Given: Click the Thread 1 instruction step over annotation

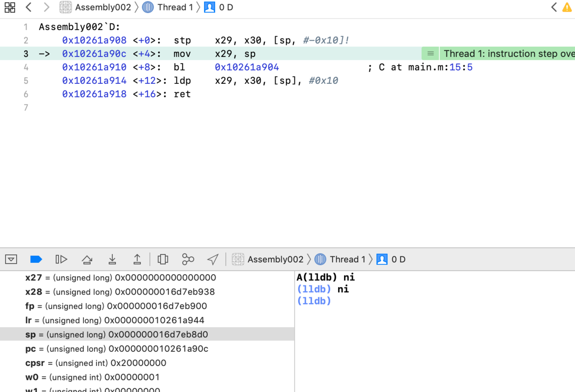Looking at the screenshot, I should (508, 54).
